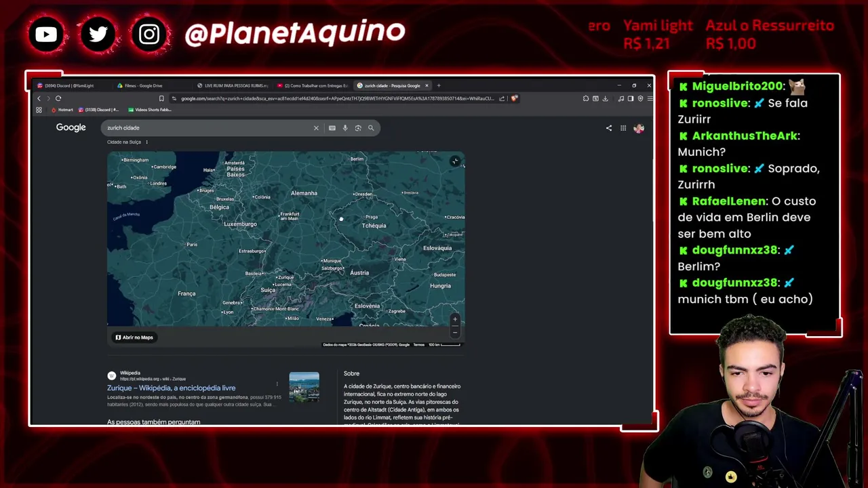Start voice search with the microphone icon
Viewport: 868px width, 488px height.
coord(345,127)
